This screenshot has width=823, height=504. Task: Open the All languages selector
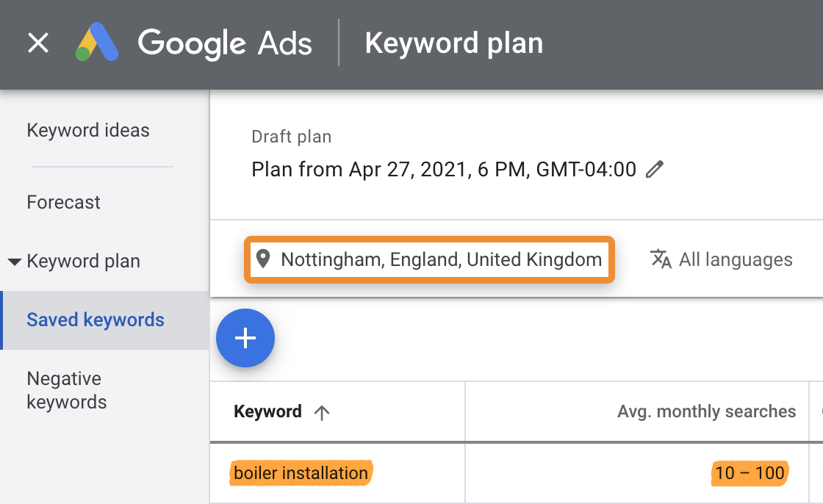point(736,259)
